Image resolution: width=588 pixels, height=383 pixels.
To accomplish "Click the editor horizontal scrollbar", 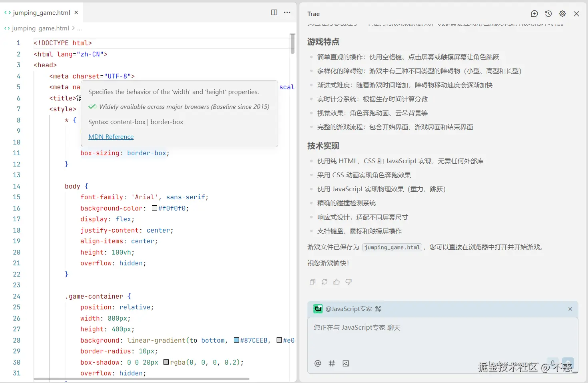I will click(142, 379).
